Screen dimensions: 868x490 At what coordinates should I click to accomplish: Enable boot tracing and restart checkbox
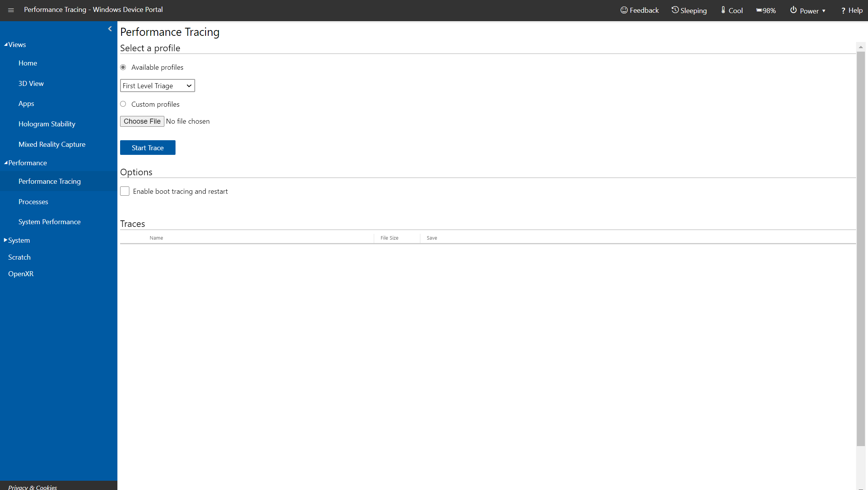tap(125, 191)
